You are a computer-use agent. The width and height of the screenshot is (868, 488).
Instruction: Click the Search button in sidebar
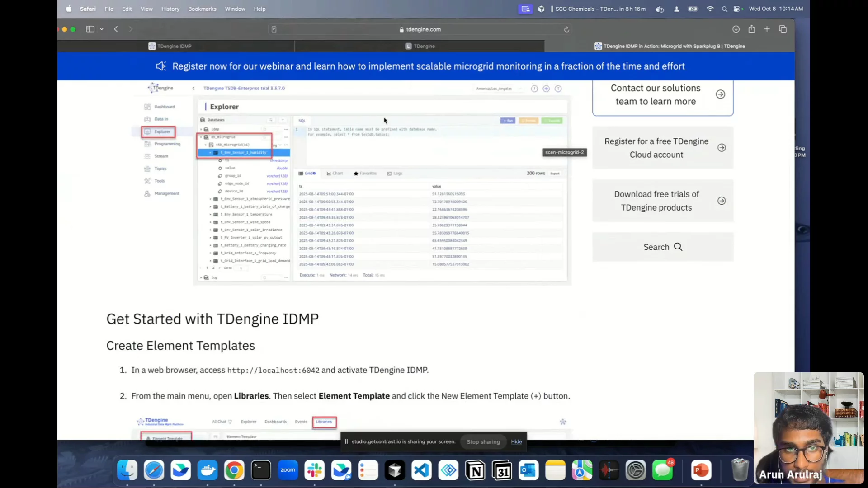(x=662, y=247)
